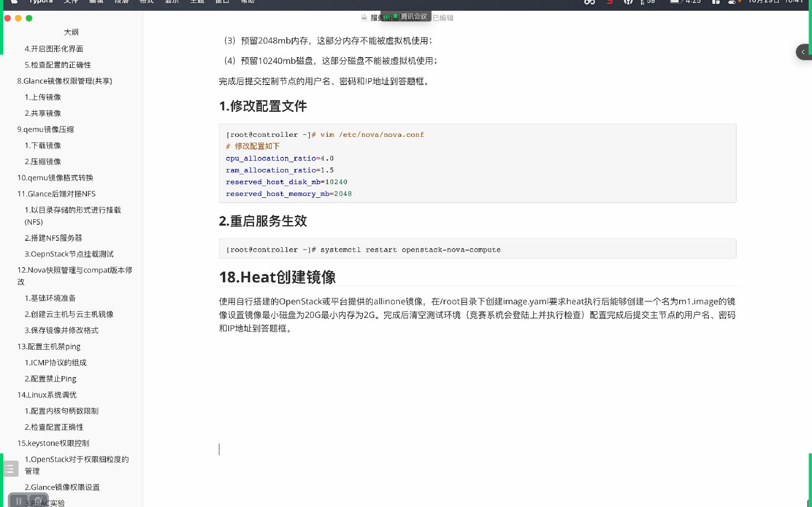Click the Heat image.yaml task paragraph
This screenshot has height=507, width=812.
(x=477, y=315)
